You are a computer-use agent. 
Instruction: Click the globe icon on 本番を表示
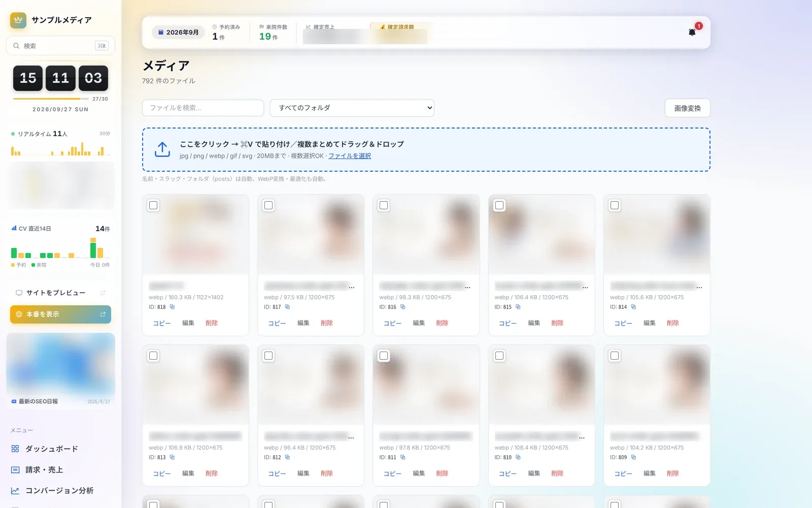pyautogui.click(x=19, y=314)
